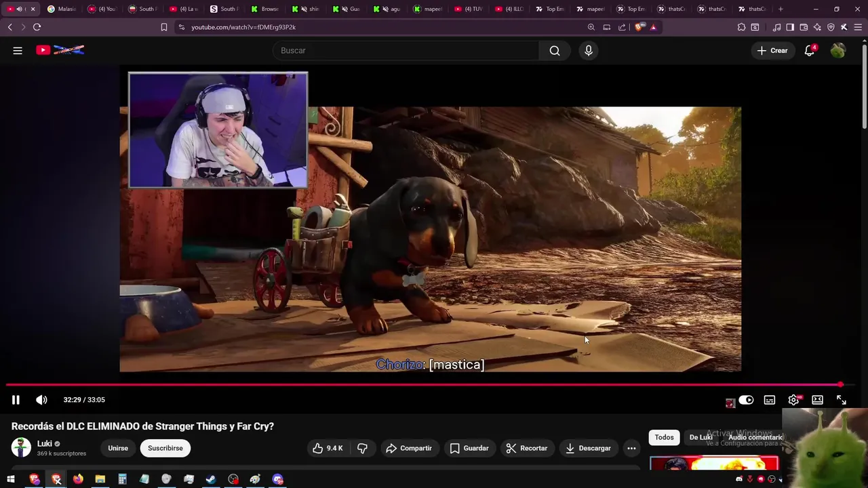The image size is (868, 488).
Task: Focus the Buscar search field
Action: (x=406, y=50)
